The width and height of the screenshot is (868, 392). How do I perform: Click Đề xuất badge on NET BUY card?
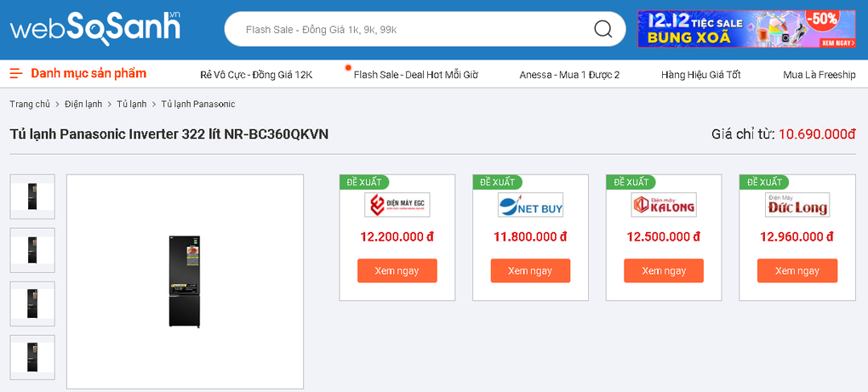[x=498, y=182]
